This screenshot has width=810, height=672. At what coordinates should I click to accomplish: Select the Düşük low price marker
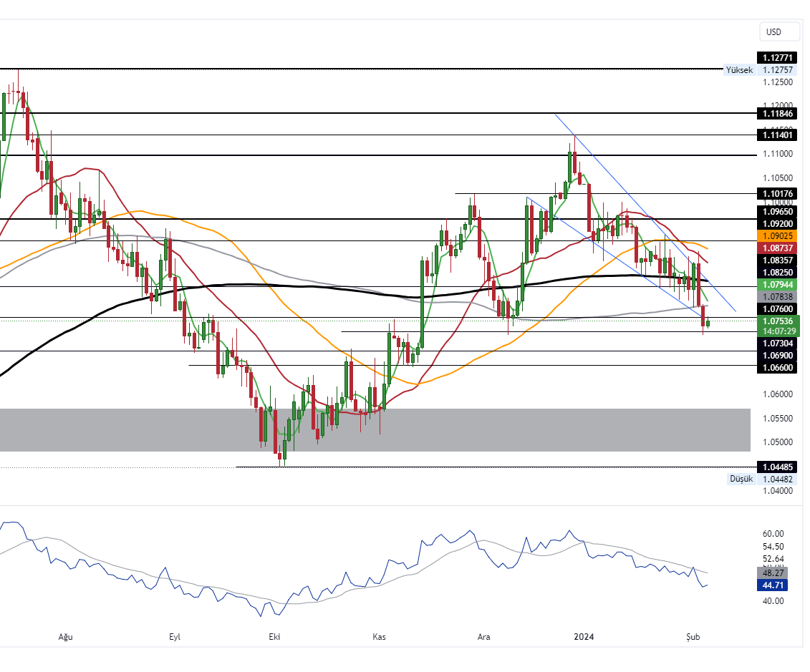click(741, 479)
